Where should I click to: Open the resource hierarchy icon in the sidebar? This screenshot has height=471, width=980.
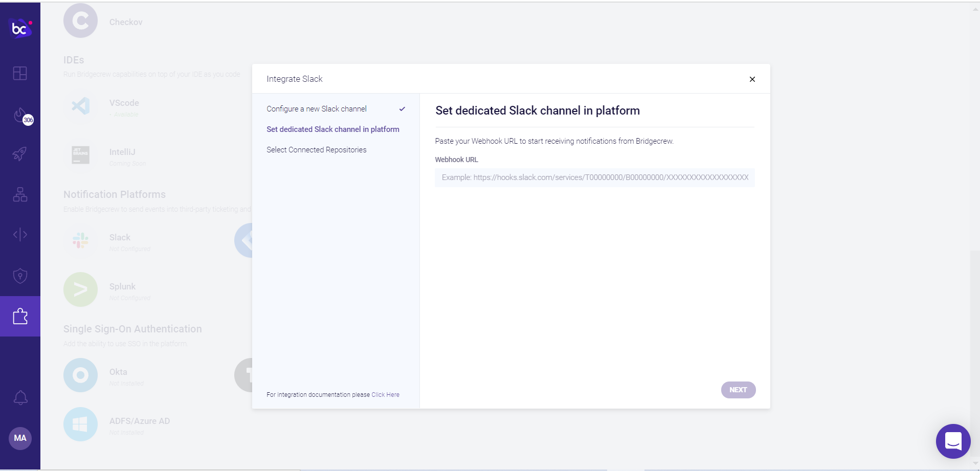(x=20, y=194)
